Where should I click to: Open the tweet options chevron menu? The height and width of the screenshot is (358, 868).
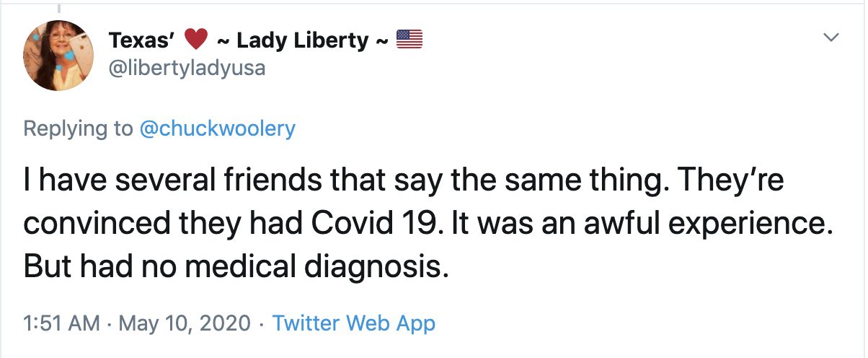(831, 37)
